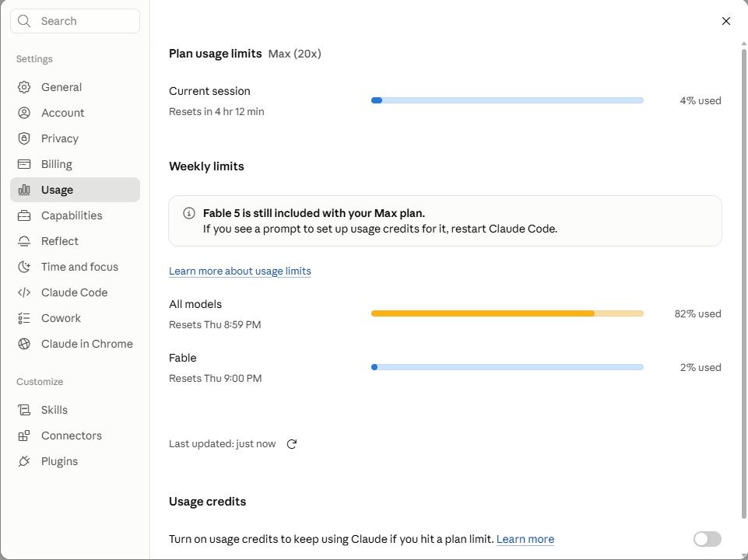This screenshot has width=748, height=560.
Task: Click the General gear icon
Action: click(24, 87)
